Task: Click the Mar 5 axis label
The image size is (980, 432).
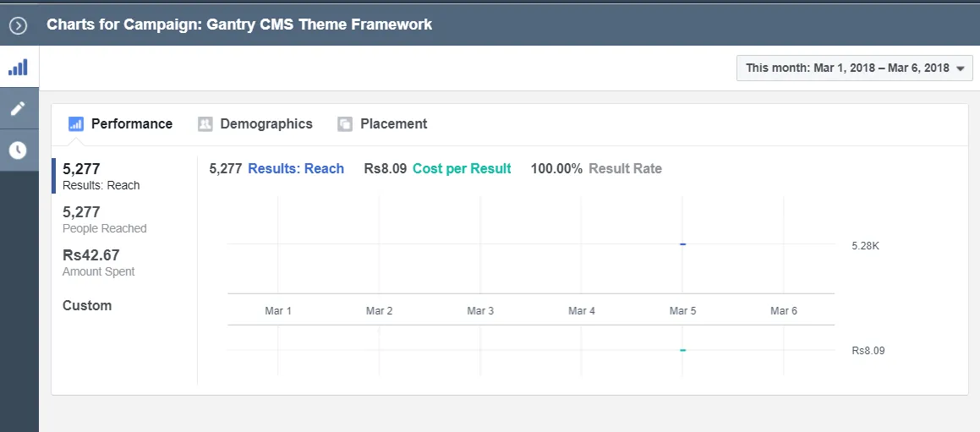Action: [x=682, y=311]
